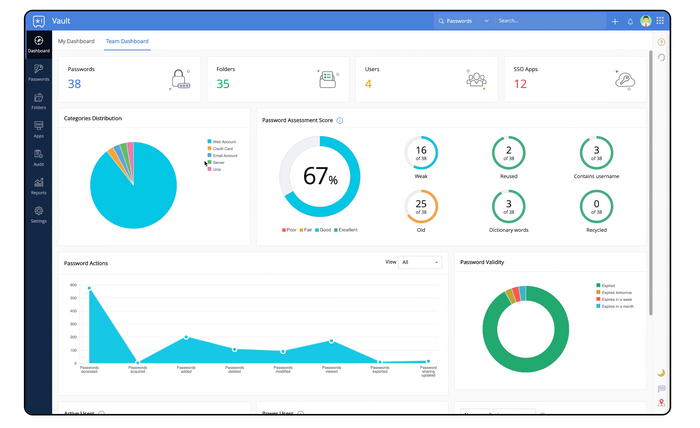Click the plus icon in top bar
The height and width of the screenshot is (428, 700).
(x=615, y=21)
